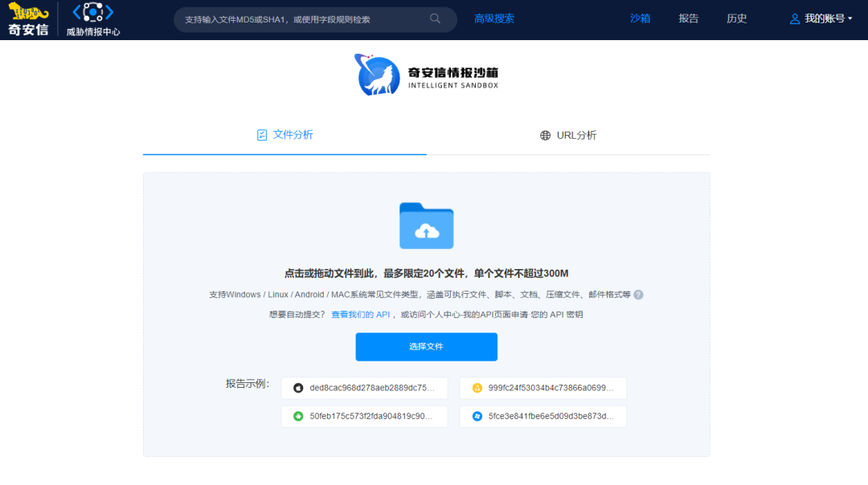Viewport: 868px width, 485px height.
Task: Click the orange icon of report 999fc24f53034b4c73866a0699
Action: coord(477,388)
